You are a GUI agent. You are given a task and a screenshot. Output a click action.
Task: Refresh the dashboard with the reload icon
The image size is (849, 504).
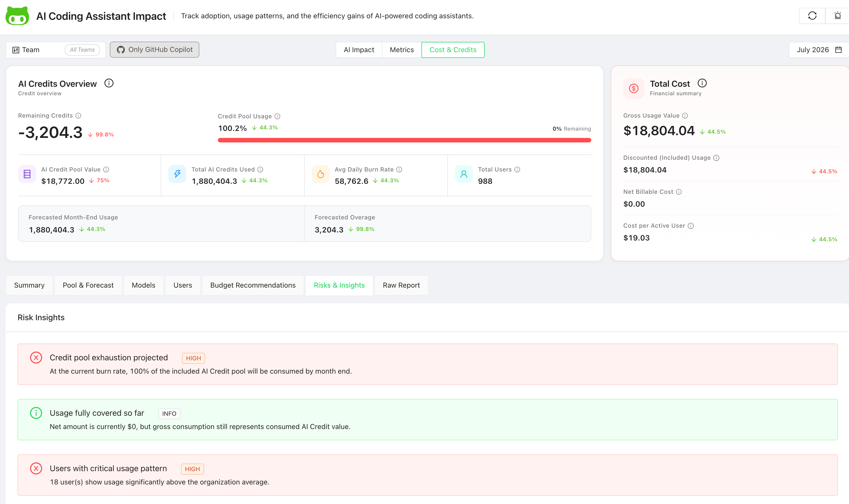(x=812, y=16)
